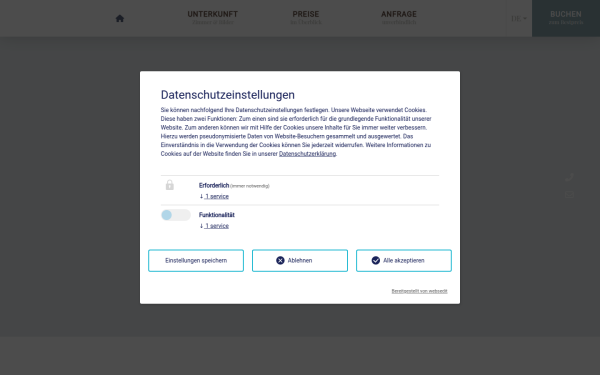Click the phone icon on right side
This screenshot has width=600, height=375.
click(x=569, y=177)
